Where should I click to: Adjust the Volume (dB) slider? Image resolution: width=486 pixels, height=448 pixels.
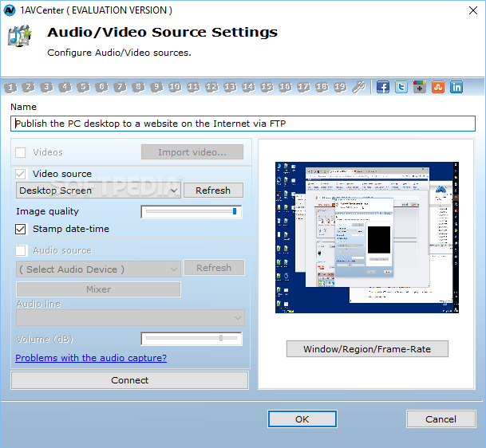tap(192, 339)
